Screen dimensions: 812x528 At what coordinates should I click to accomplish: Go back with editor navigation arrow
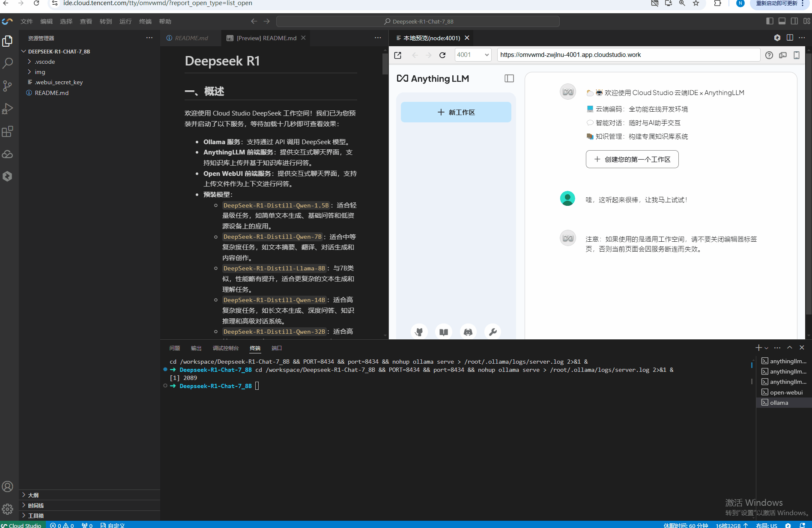tap(254, 21)
